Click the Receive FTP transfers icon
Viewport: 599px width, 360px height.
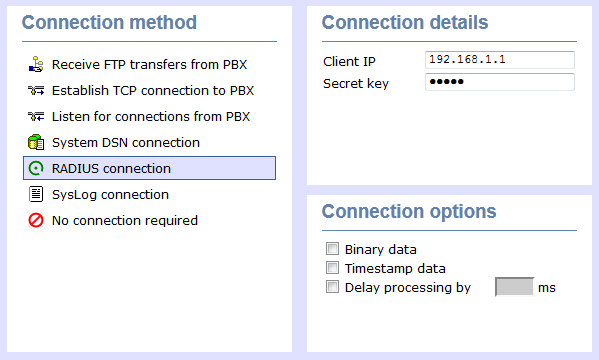click(36, 64)
